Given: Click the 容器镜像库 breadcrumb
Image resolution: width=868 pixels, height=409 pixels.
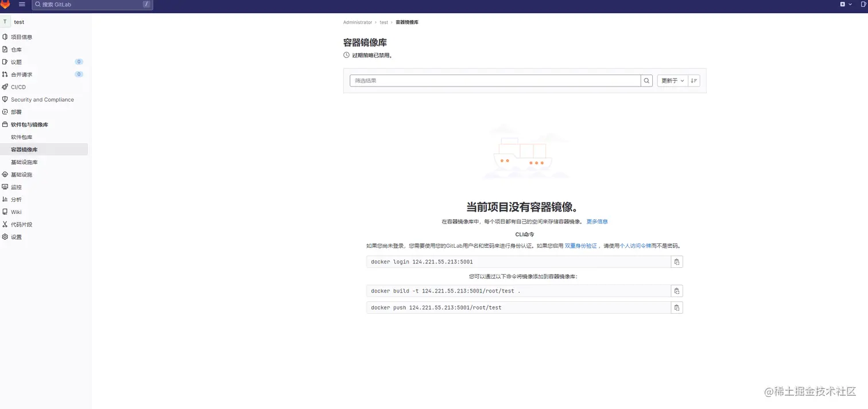Looking at the screenshot, I should pyautogui.click(x=407, y=22).
